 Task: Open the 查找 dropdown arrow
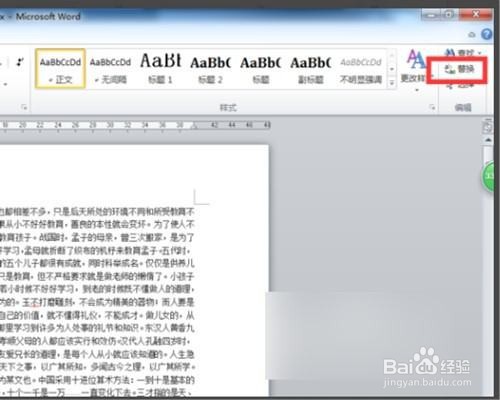pyautogui.click(x=480, y=53)
